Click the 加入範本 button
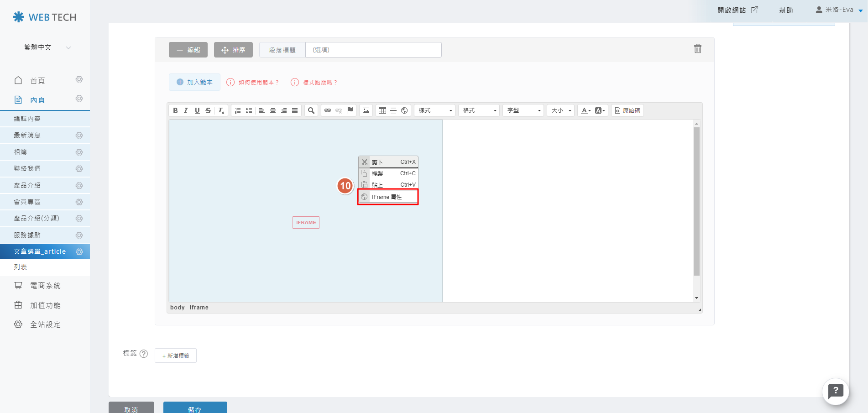 click(x=194, y=82)
